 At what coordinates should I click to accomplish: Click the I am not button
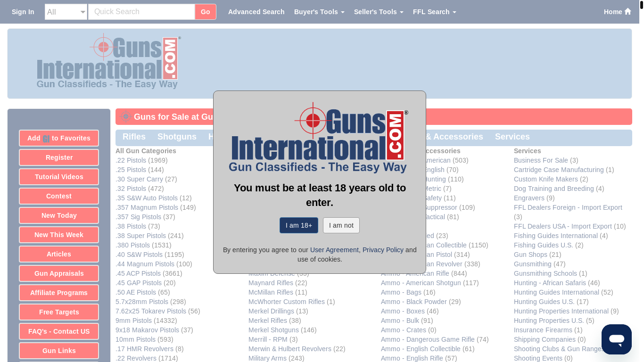click(341, 225)
